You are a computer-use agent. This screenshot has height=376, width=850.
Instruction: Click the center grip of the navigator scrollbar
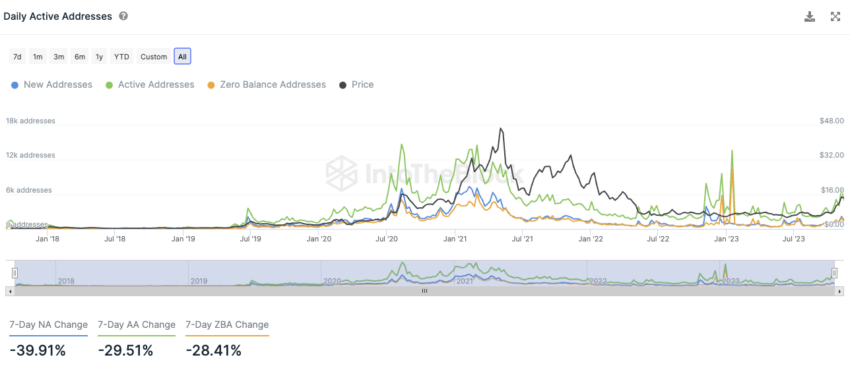424,291
